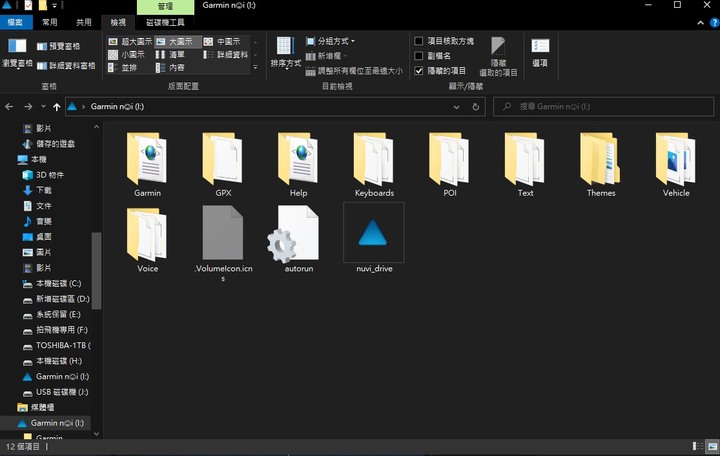Open recent locations dropdown arrow

click(43, 107)
